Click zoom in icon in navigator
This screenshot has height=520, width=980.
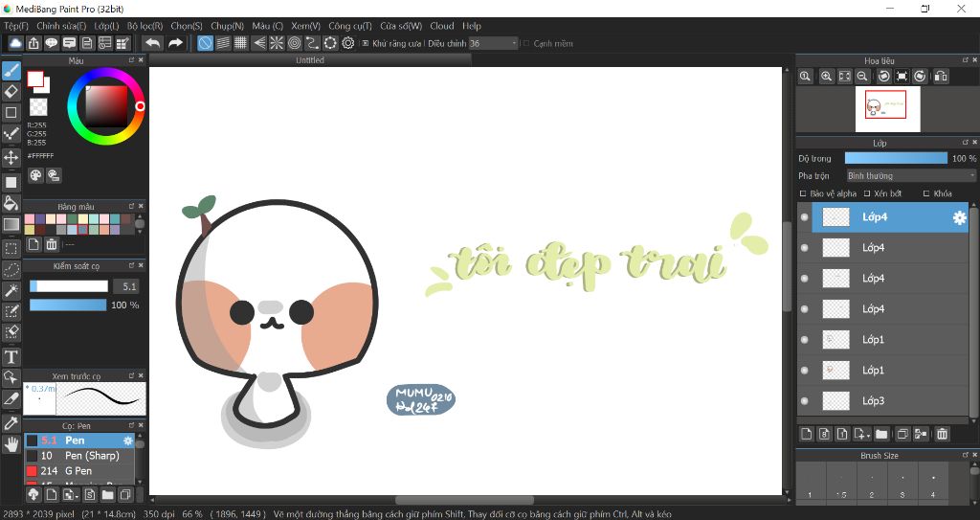[x=826, y=76]
